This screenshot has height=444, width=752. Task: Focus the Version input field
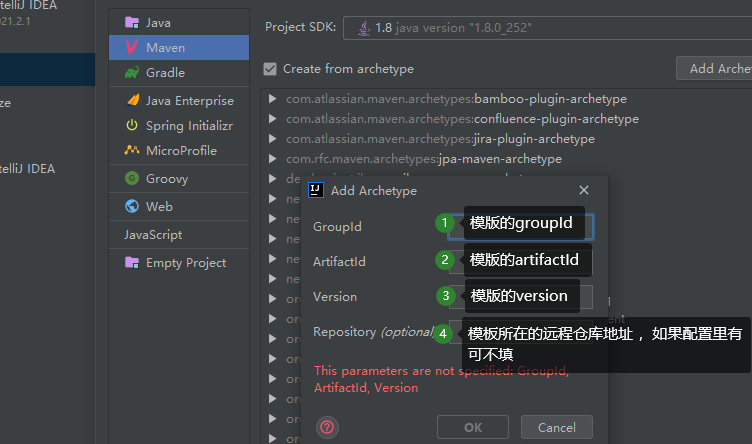point(521,297)
